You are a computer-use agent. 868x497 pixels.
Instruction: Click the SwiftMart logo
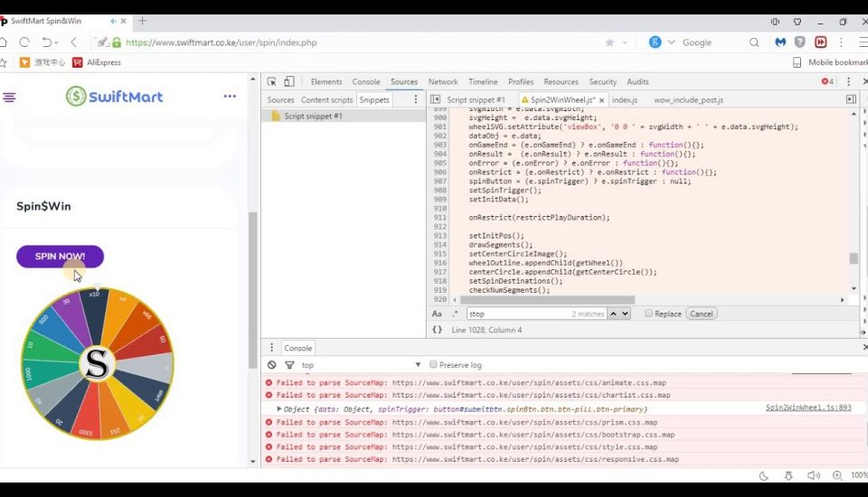pyautogui.click(x=115, y=97)
